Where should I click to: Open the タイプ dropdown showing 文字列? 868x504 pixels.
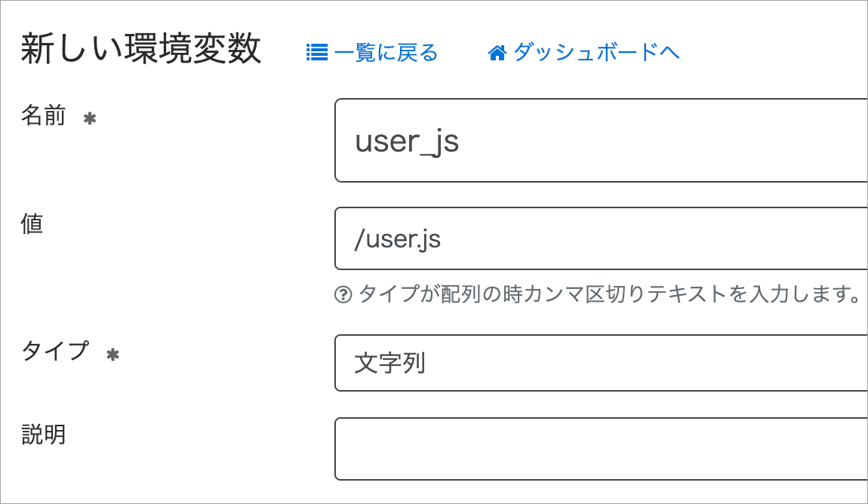(x=601, y=363)
